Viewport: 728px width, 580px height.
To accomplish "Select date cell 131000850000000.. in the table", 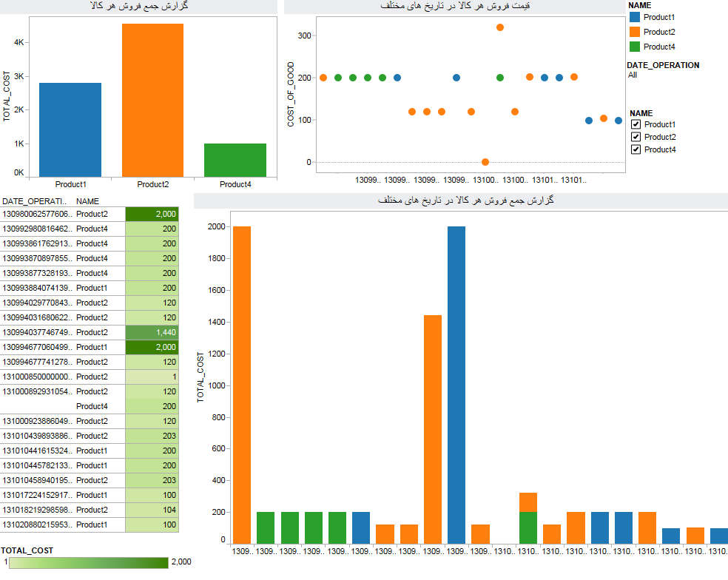I will 37,377.
